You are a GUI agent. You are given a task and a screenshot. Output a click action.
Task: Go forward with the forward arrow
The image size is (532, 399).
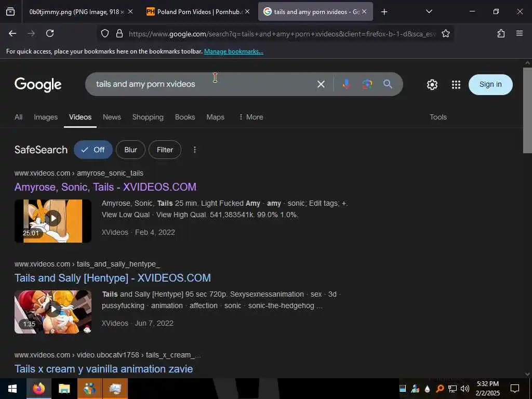point(31,33)
